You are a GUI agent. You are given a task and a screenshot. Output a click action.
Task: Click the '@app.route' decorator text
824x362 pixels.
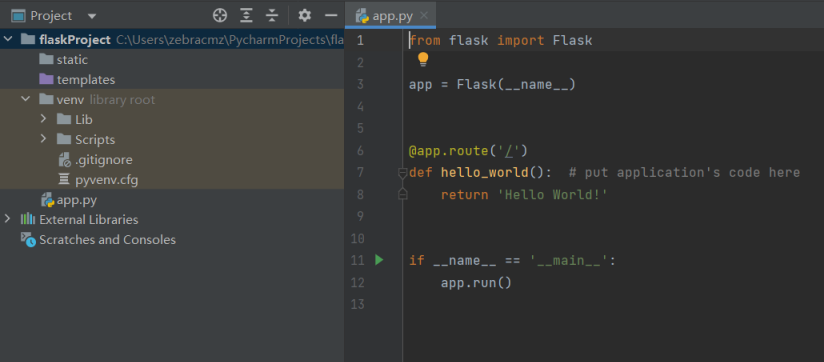(449, 151)
